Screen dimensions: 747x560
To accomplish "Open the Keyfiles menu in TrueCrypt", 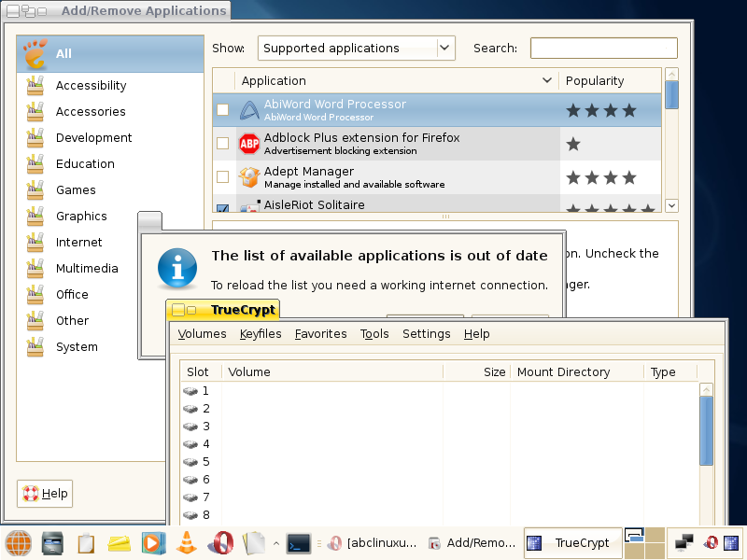I will click(x=261, y=334).
